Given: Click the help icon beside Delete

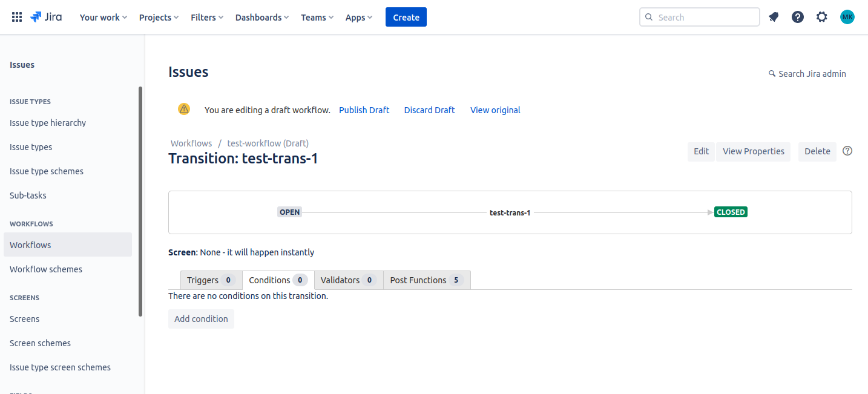Looking at the screenshot, I should [847, 151].
